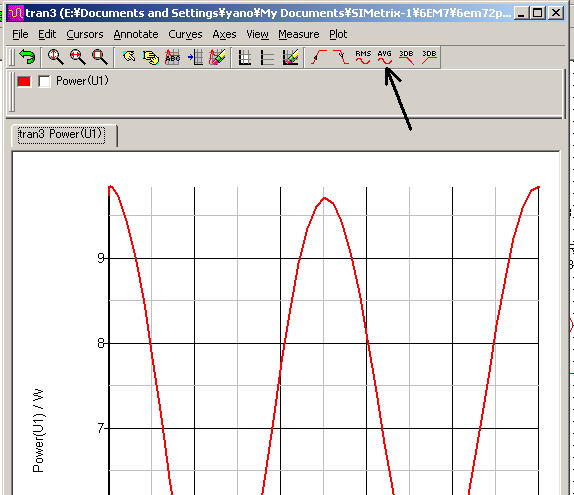Image resolution: width=574 pixels, height=495 pixels.
Task: Add text annotation with ABC icon
Action: (x=172, y=57)
